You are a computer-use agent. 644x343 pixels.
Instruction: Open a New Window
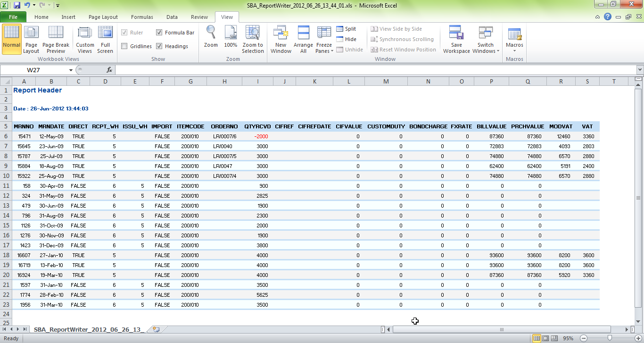click(x=281, y=40)
